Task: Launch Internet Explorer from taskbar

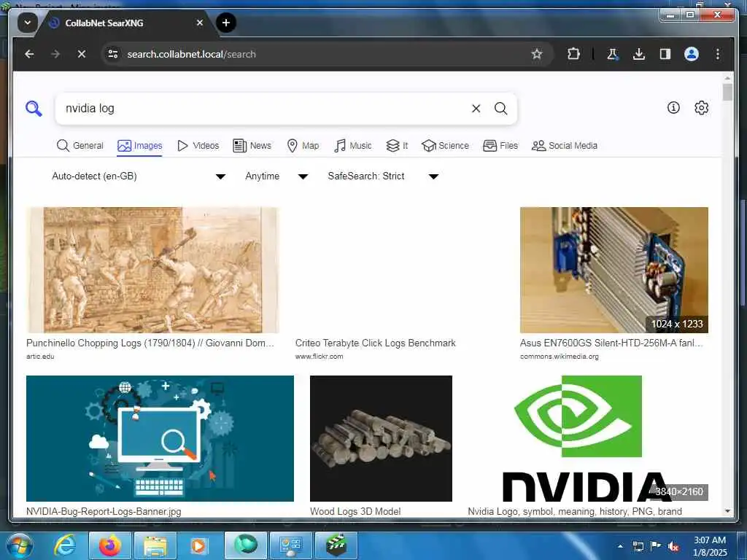Action: coord(64,545)
